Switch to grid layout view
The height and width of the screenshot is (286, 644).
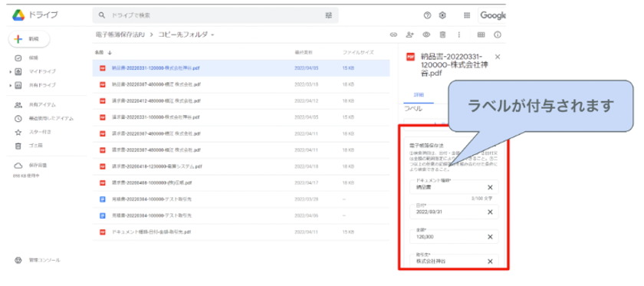pos(481,35)
